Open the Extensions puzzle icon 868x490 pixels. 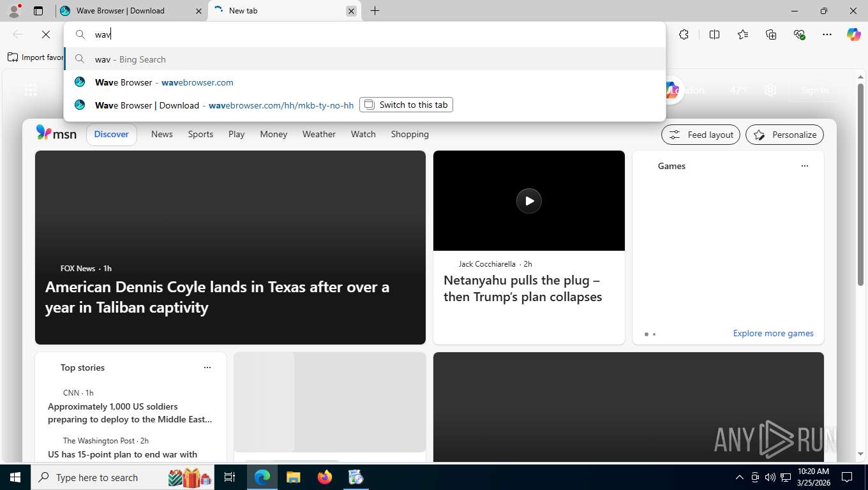point(684,34)
